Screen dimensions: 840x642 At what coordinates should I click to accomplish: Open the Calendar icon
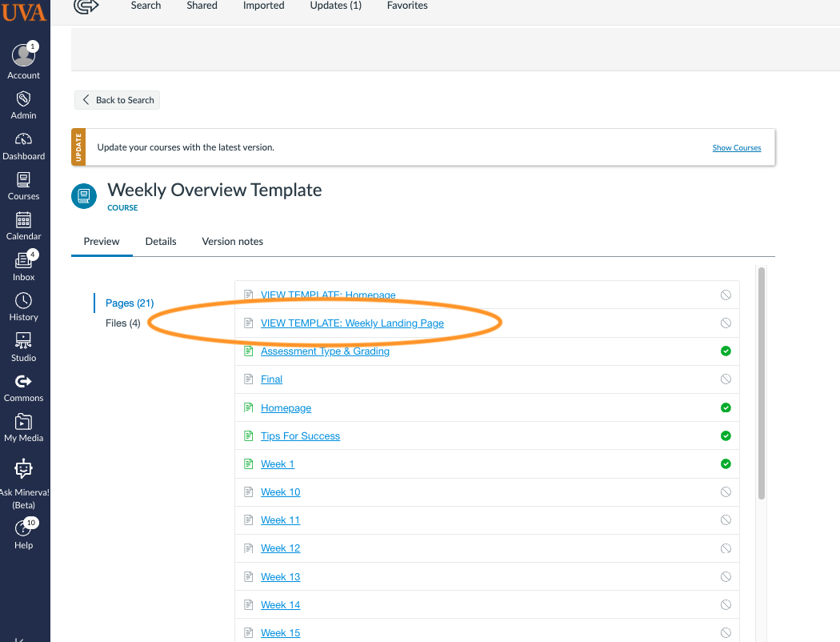click(x=23, y=219)
